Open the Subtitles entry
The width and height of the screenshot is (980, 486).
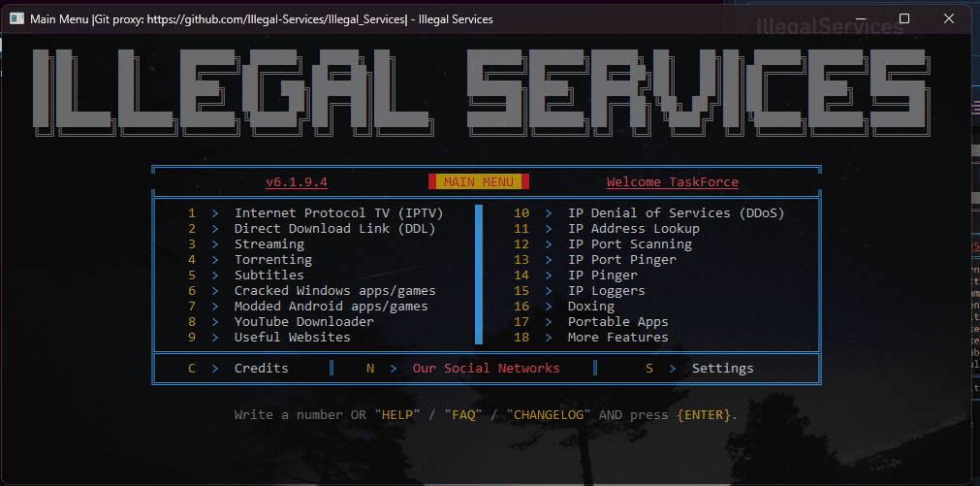269,275
